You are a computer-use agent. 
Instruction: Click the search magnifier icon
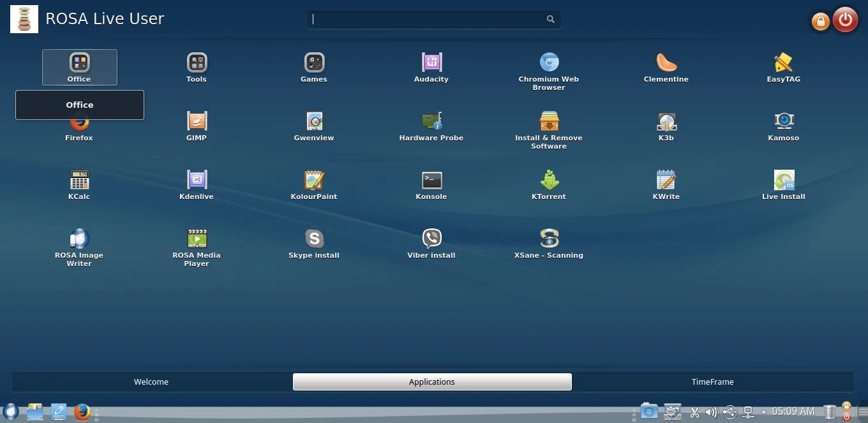click(551, 20)
